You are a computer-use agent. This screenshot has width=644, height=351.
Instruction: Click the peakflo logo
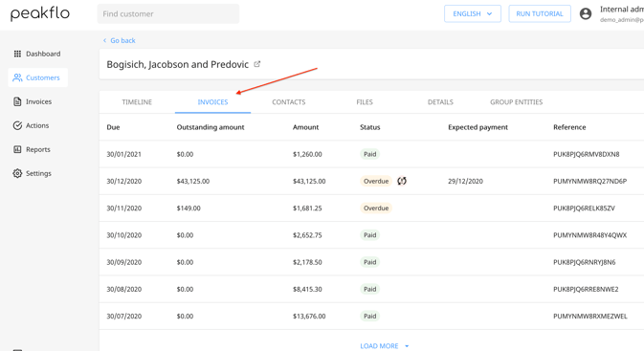pos(40,13)
